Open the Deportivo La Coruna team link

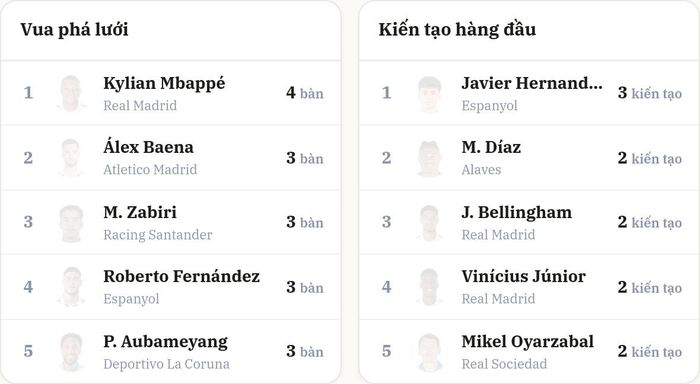point(166,364)
